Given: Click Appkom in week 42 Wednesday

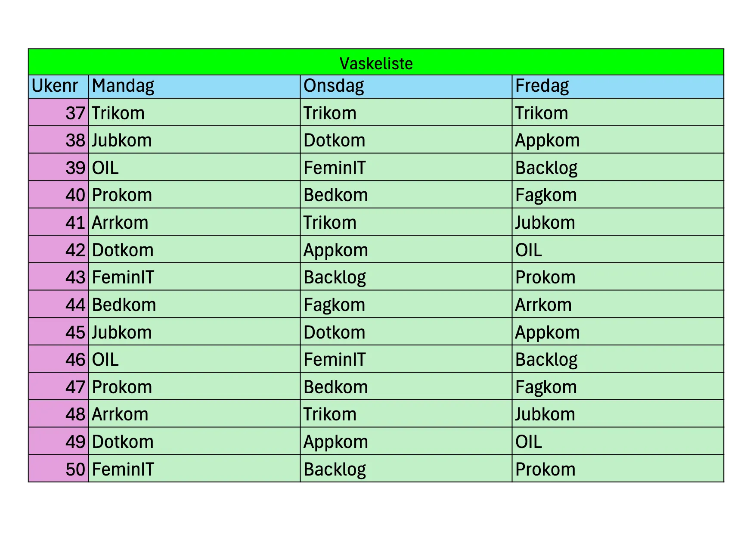Looking at the screenshot, I should (336, 250).
